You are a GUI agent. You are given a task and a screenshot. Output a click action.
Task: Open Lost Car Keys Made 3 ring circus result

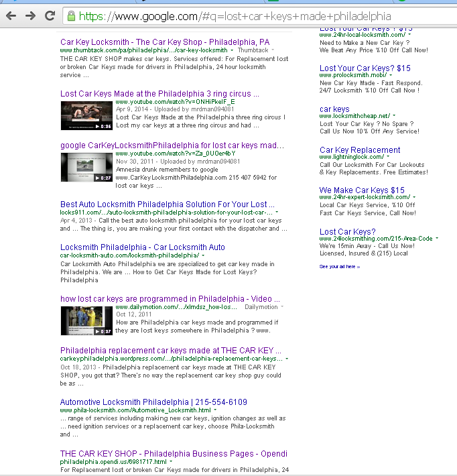159,93
